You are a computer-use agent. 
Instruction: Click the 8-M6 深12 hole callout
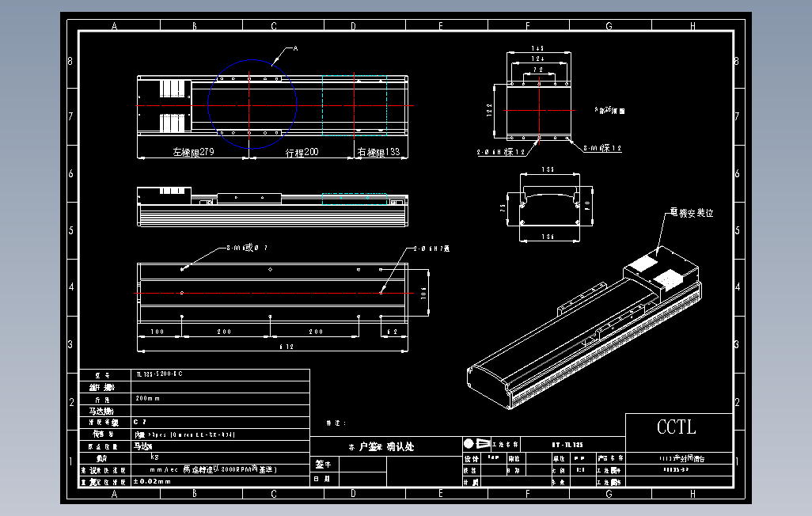(x=602, y=148)
